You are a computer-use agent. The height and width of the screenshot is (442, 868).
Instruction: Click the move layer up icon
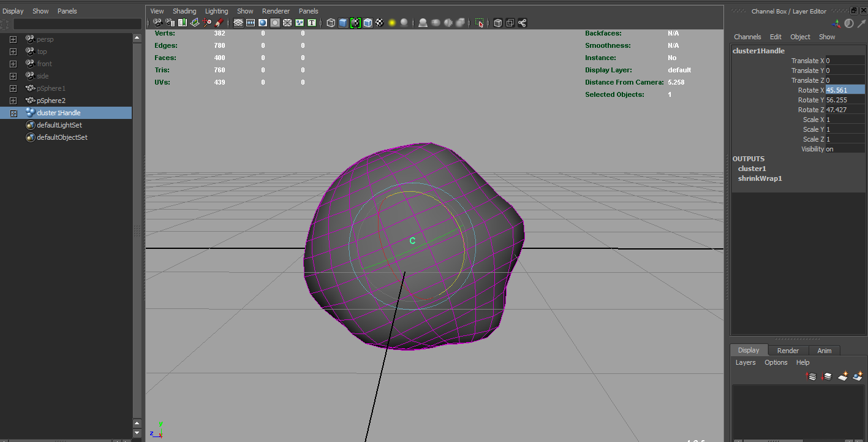(810, 375)
